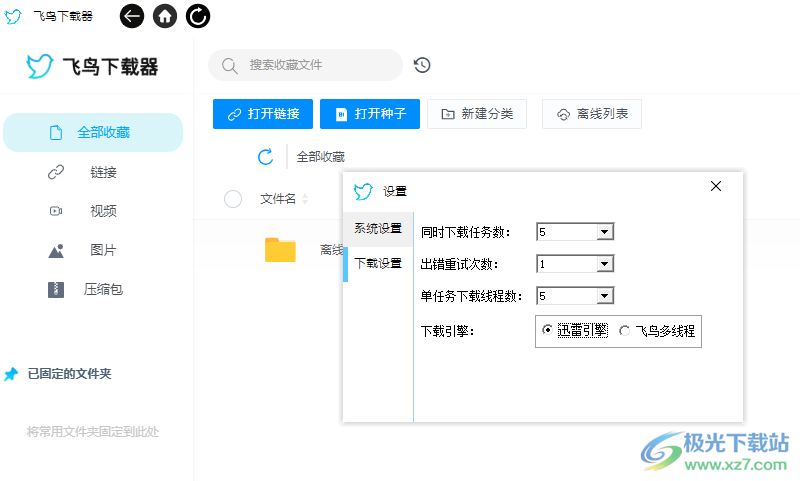This screenshot has height=481, width=800.
Task: Click the 下载引擎 label
Action: tap(447, 332)
